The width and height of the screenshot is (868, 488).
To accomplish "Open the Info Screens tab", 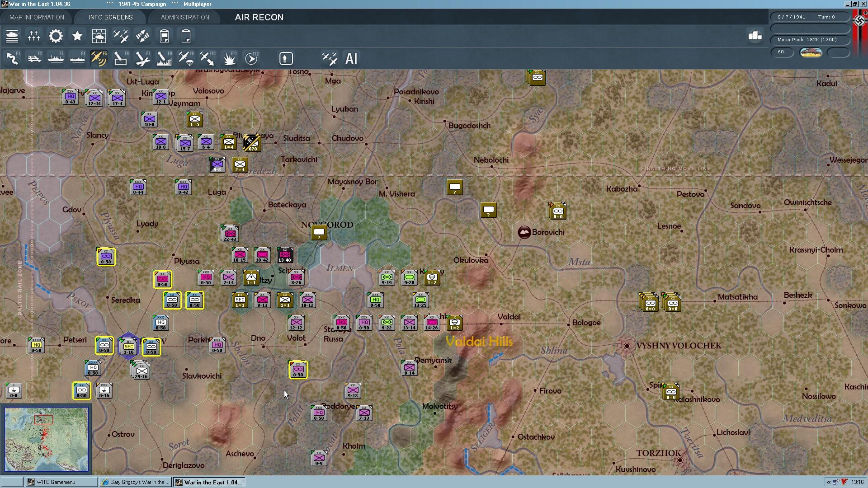I will pyautogui.click(x=111, y=17).
